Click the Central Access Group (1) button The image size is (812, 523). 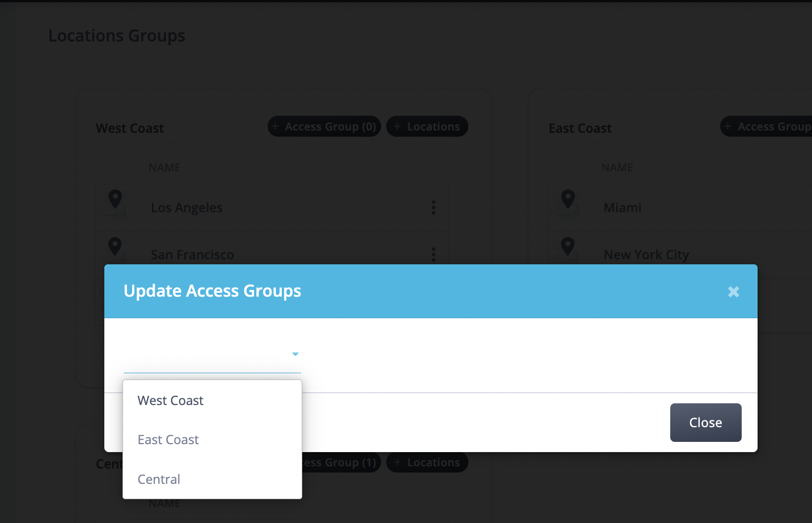tap(341, 462)
